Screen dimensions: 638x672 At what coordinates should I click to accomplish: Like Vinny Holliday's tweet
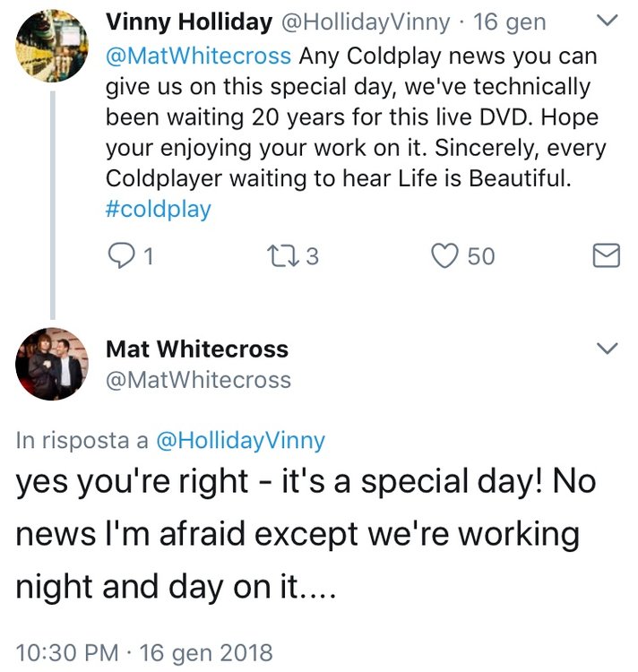click(444, 256)
